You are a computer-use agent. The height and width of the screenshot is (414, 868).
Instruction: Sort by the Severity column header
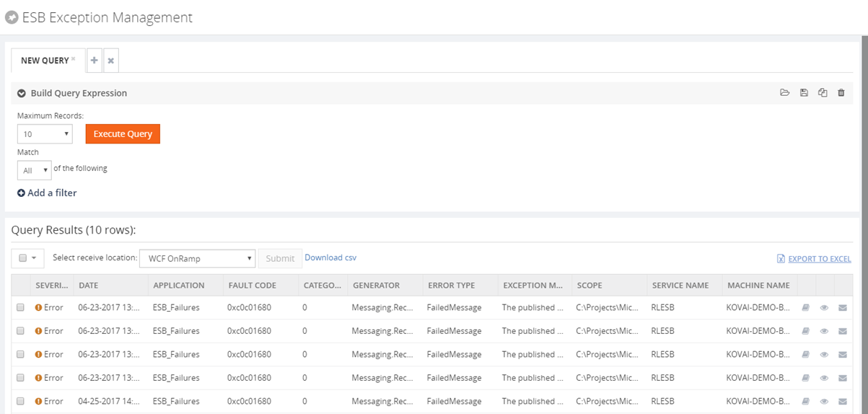[51, 286]
